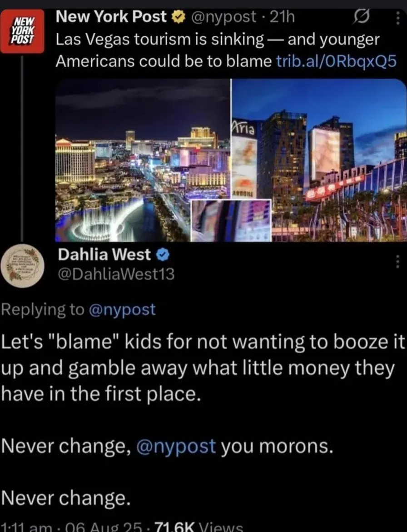
Task: Click the gold verified badge beside New York Post
Action: [178, 17]
